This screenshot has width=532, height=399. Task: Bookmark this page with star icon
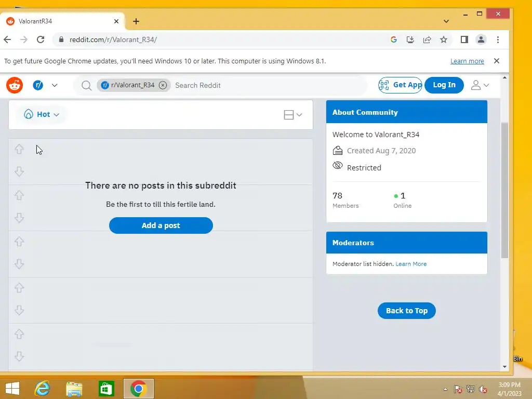tap(444, 39)
